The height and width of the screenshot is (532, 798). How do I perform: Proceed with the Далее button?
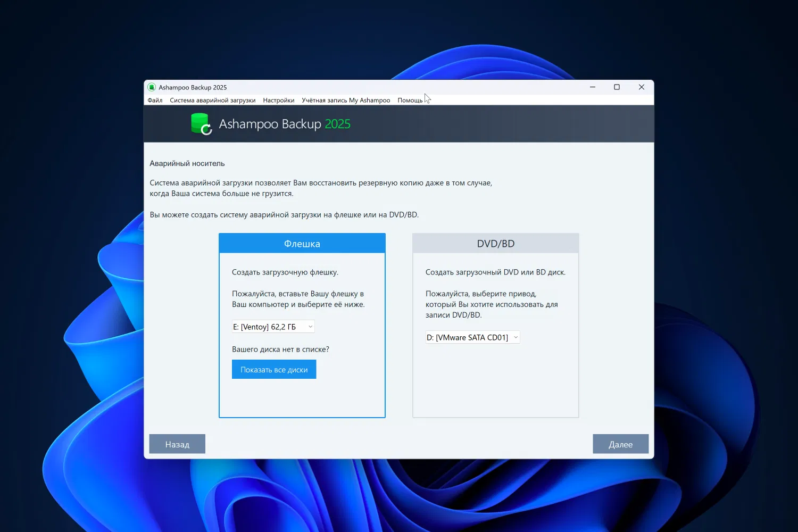[621, 444]
